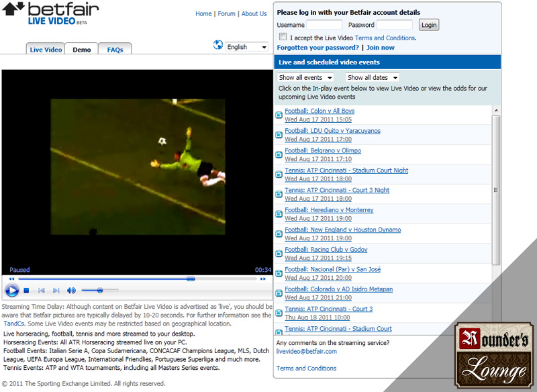The width and height of the screenshot is (537, 392).
Task: Click video icon beside Court 3 Night event
Action: 279,195
